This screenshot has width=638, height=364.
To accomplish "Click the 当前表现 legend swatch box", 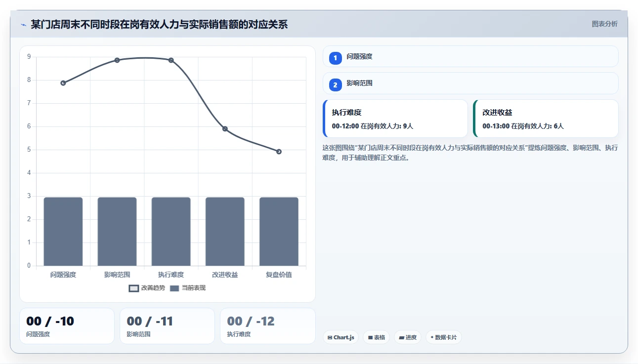I will click(174, 288).
